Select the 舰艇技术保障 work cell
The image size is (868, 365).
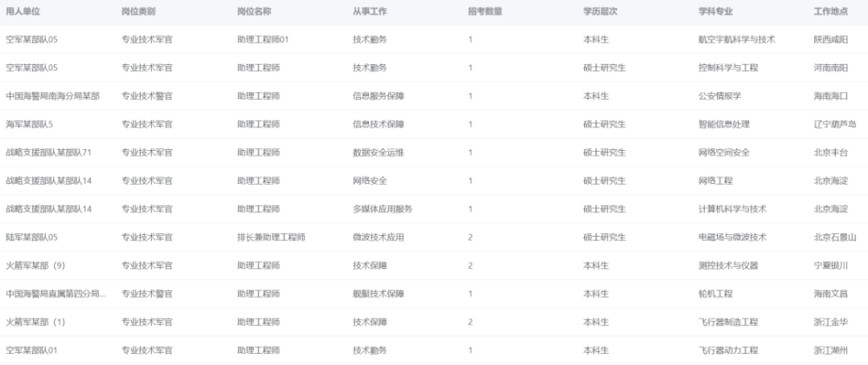pos(378,294)
